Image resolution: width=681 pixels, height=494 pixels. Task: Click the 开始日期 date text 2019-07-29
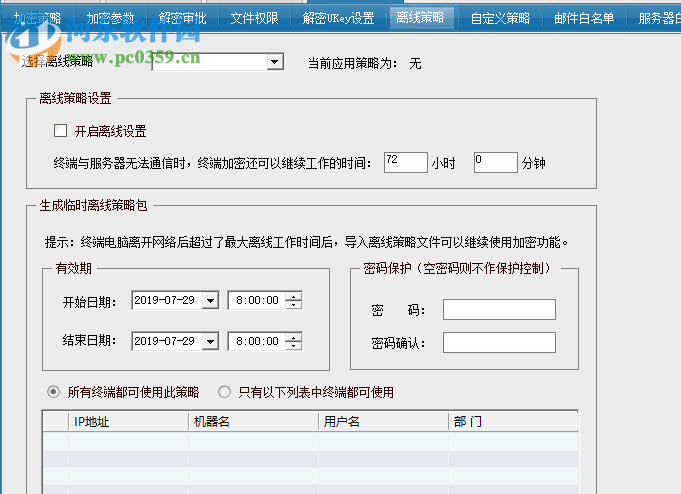pyautogui.click(x=165, y=300)
